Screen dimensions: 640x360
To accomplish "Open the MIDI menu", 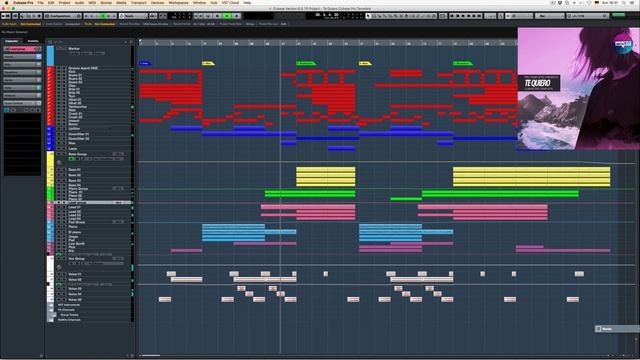I will (x=92, y=2).
